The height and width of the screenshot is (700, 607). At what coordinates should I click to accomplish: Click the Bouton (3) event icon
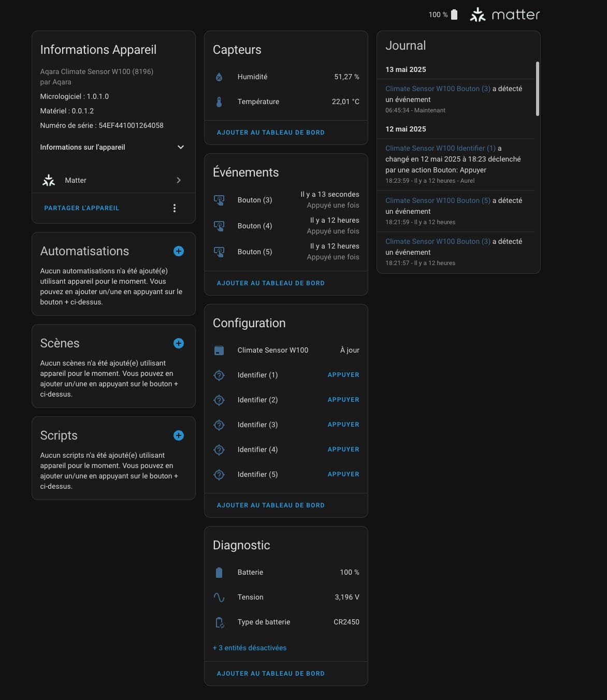(x=219, y=200)
